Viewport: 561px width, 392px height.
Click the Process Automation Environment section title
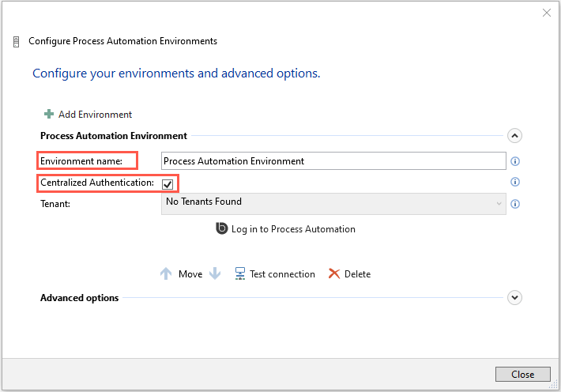[x=114, y=136]
